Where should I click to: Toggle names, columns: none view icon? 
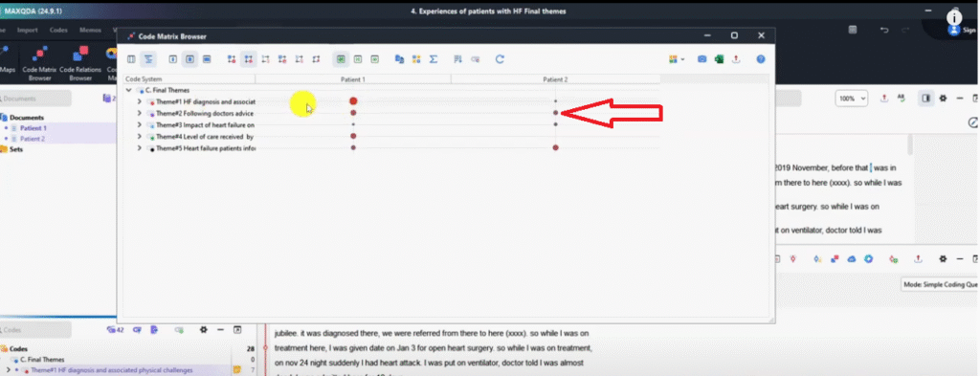131,59
